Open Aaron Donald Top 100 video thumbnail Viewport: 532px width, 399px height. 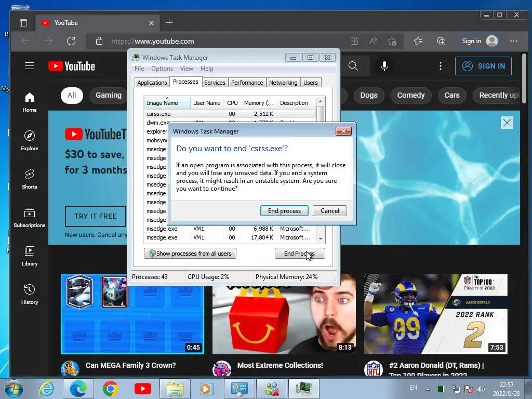click(x=436, y=314)
